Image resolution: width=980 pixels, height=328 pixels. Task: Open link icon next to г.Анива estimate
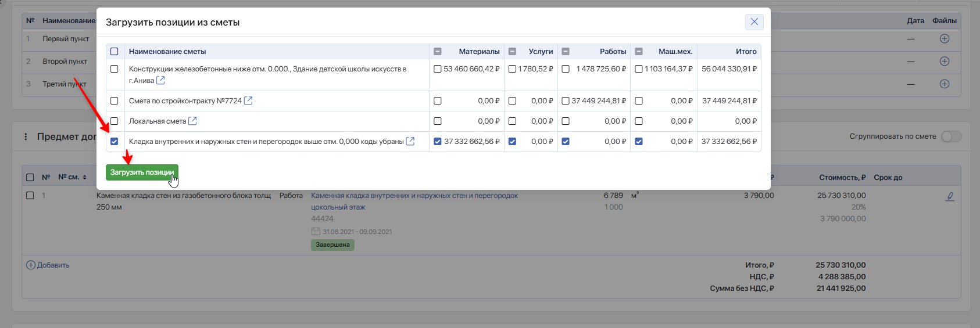160,80
